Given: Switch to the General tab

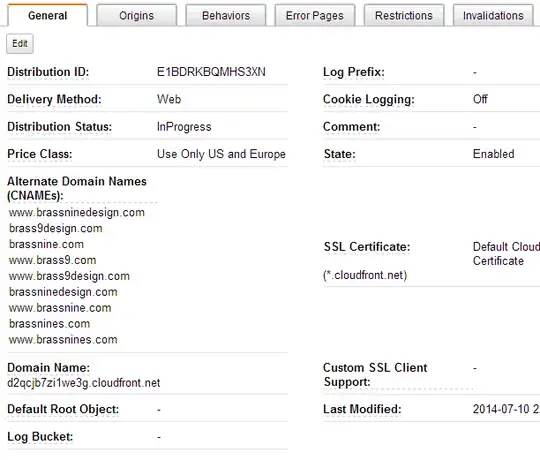Looking at the screenshot, I should coord(48,15).
